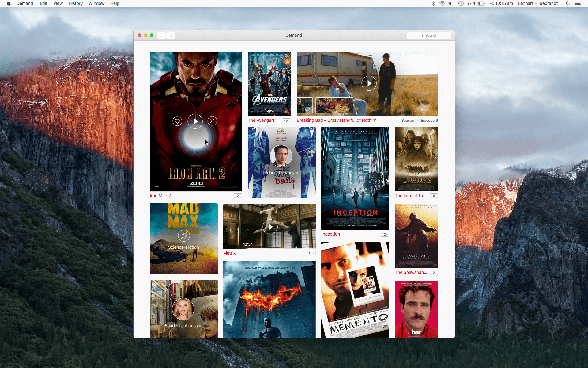Screen dimensions: 588x368
Task: Open Lennart Hildebrandt user menu
Action: point(538,3)
